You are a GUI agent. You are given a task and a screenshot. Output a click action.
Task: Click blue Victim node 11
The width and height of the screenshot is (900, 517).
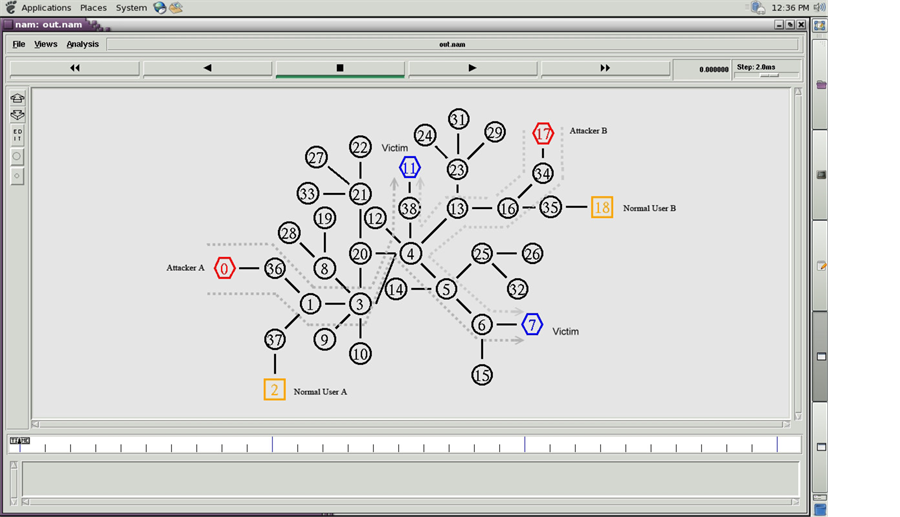pos(410,167)
